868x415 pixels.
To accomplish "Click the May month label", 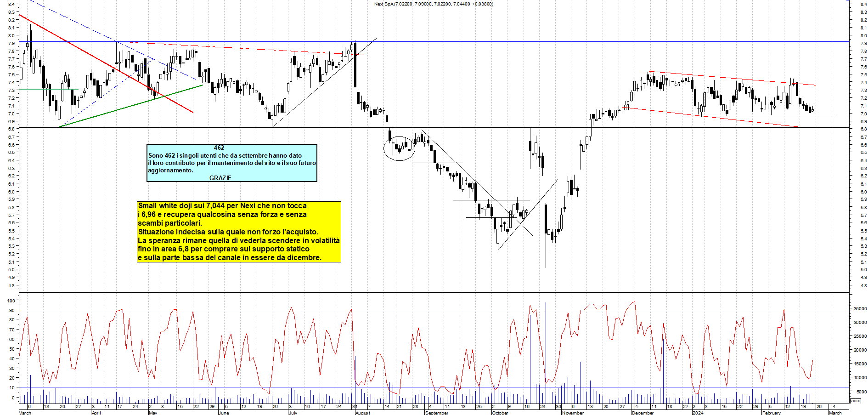I will [x=153, y=413].
